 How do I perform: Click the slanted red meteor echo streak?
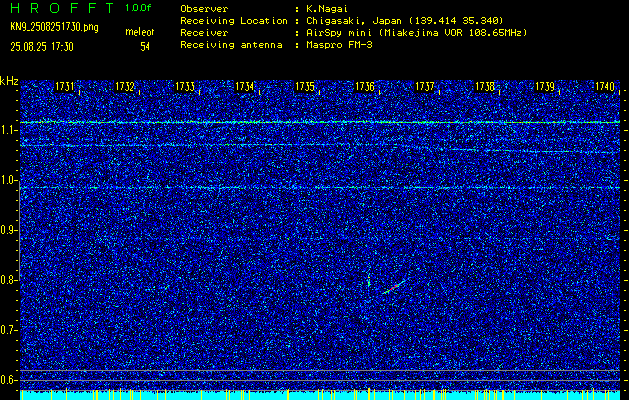(394, 287)
